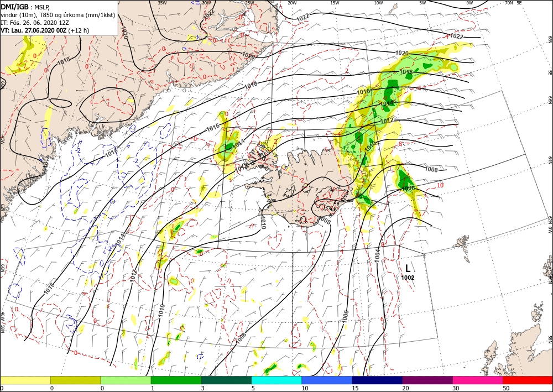Image resolution: width=553 pixels, height=392 pixels.
Task: Click the '10W' longitude label
Action: click(x=378, y=3)
